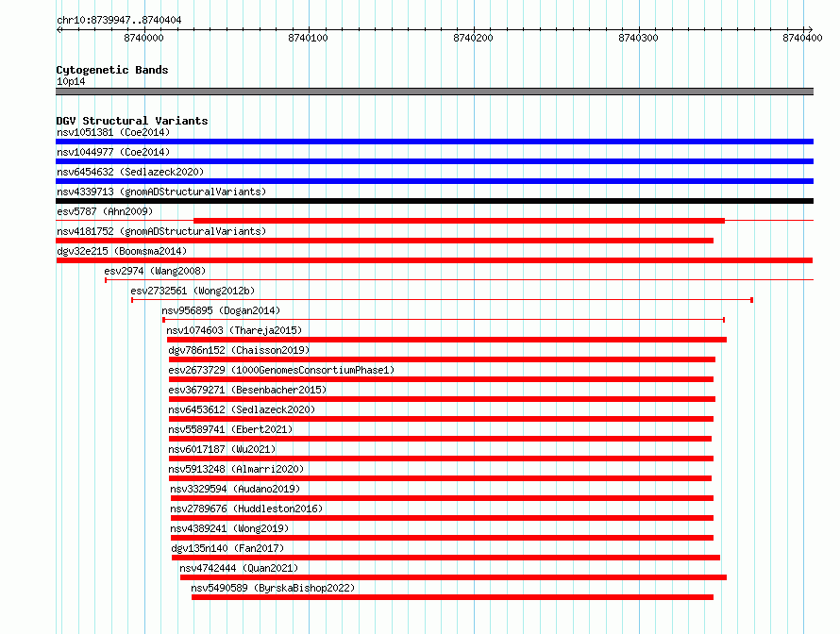
Task: Click the esv2732561 (Wong2012b) label
Action: pyautogui.click(x=193, y=291)
